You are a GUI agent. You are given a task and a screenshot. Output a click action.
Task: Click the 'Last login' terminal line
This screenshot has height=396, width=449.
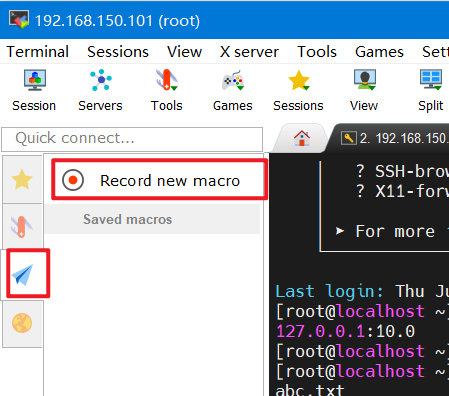pyautogui.click(x=362, y=291)
